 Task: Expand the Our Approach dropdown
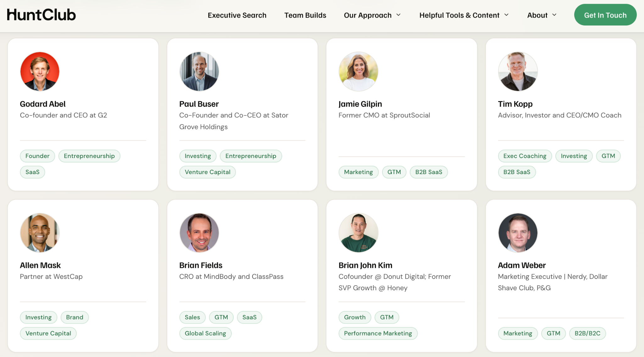[372, 15]
